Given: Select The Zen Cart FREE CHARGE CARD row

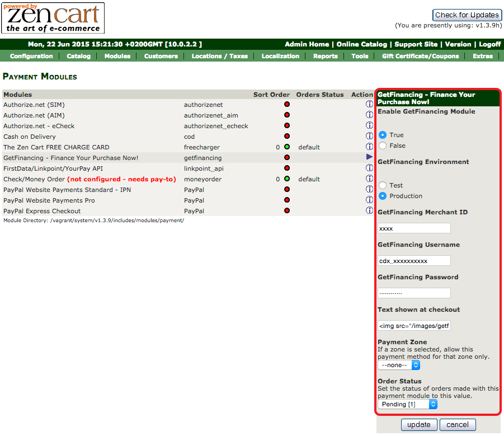Looking at the screenshot, I should coord(188,147).
